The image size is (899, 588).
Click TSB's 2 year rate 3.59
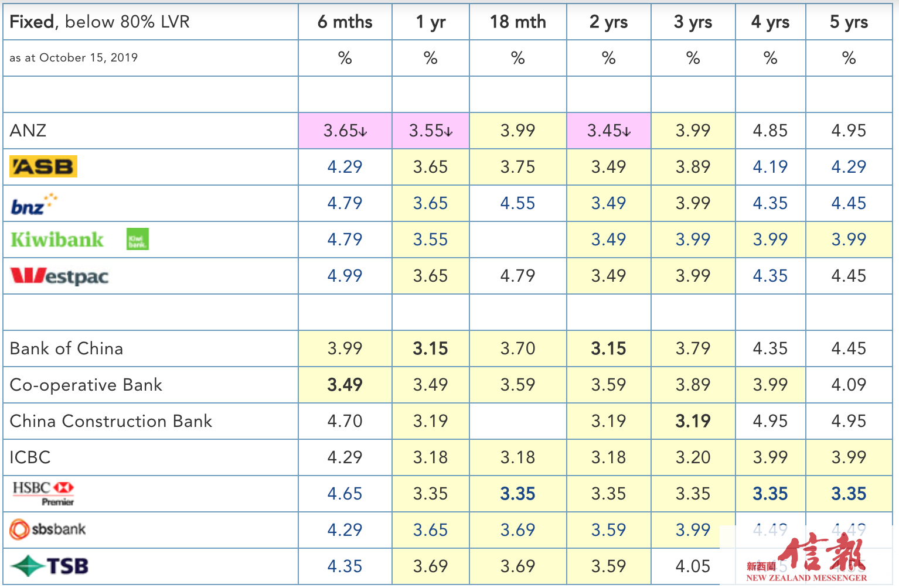click(x=609, y=566)
